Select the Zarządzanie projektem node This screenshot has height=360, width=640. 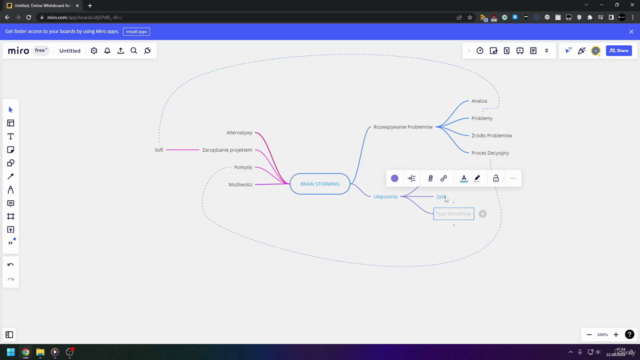click(x=227, y=150)
